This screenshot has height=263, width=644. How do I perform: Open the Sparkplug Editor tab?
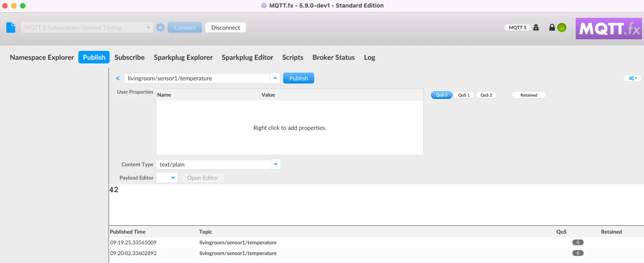247,57
